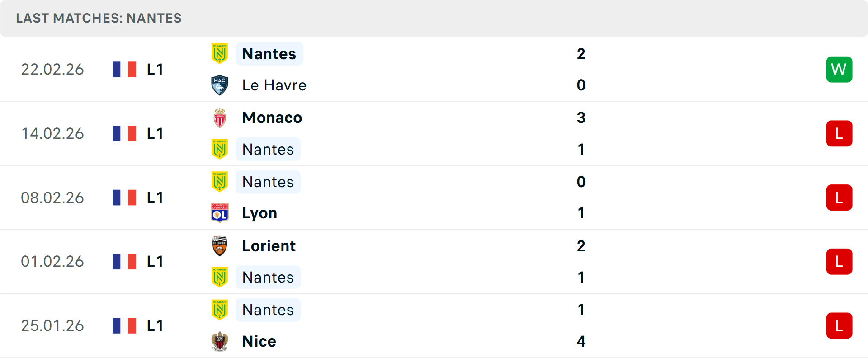Click the Le Havre club crest
This screenshot has height=358, width=868.
click(220, 85)
